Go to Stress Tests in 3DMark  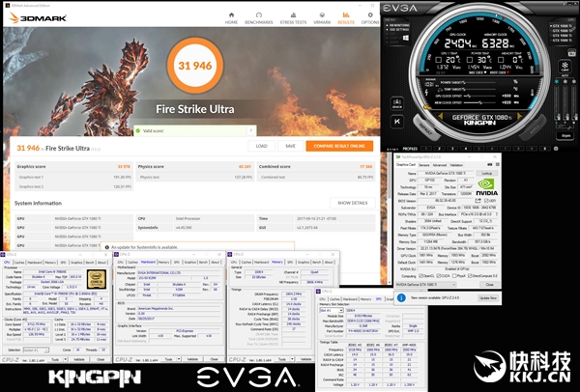[x=293, y=18]
